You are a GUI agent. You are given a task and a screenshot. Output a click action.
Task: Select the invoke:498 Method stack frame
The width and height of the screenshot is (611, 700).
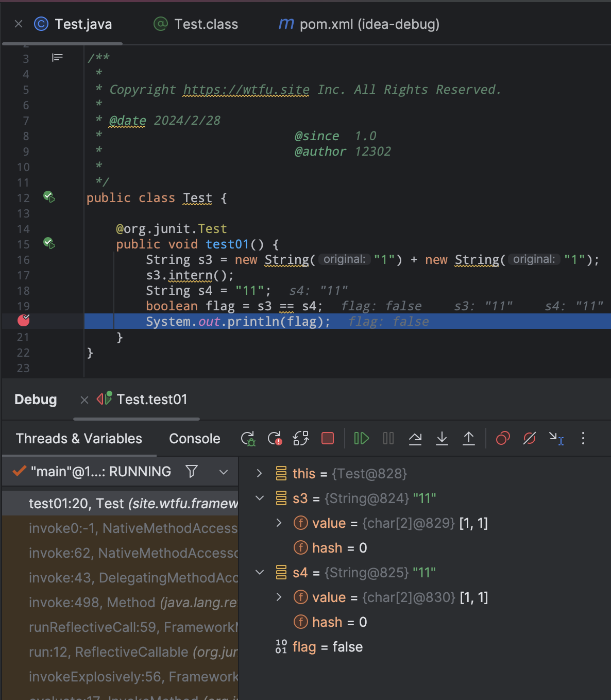click(x=132, y=603)
